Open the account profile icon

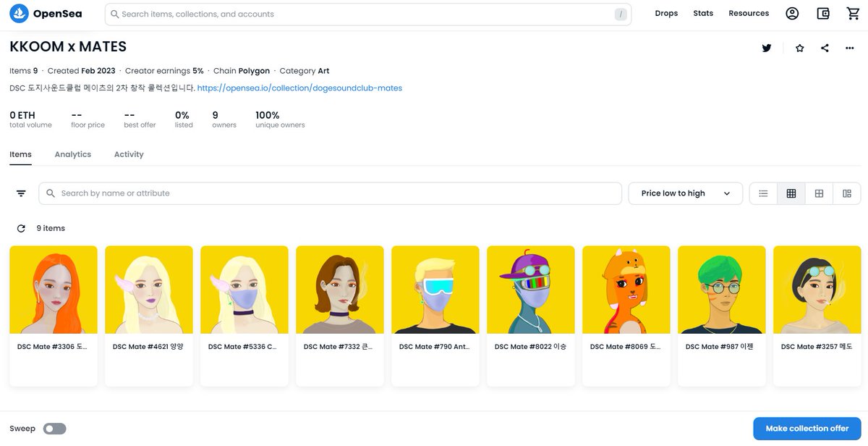[x=792, y=13]
